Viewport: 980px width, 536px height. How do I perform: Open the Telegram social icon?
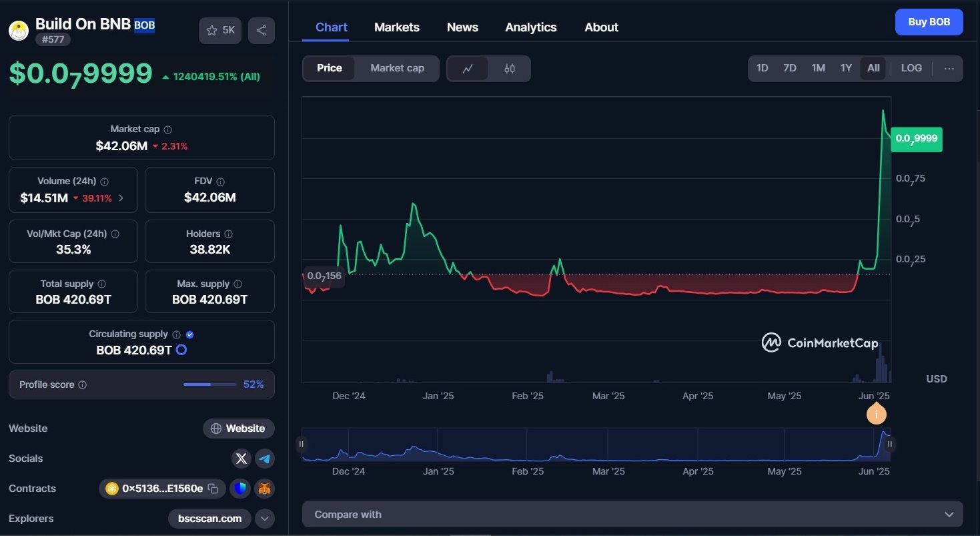(x=265, y=459)
